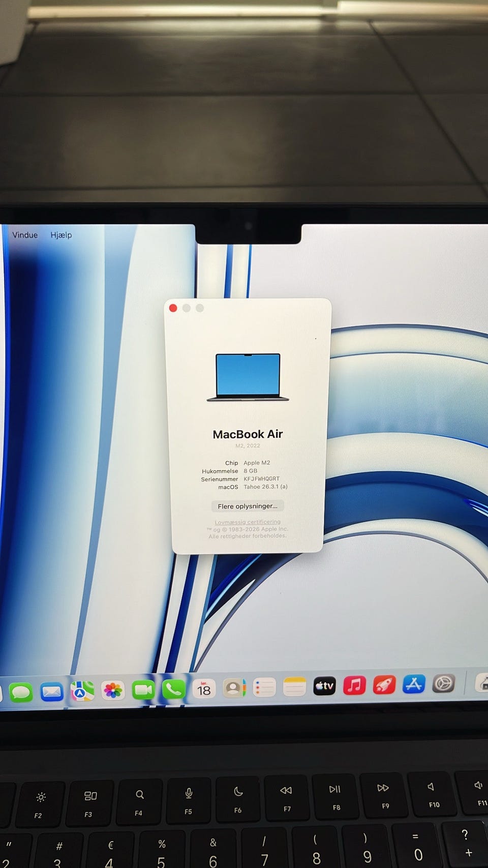Open Calendar showing date 18
488x868 pixels.
(x=204, y=689)
